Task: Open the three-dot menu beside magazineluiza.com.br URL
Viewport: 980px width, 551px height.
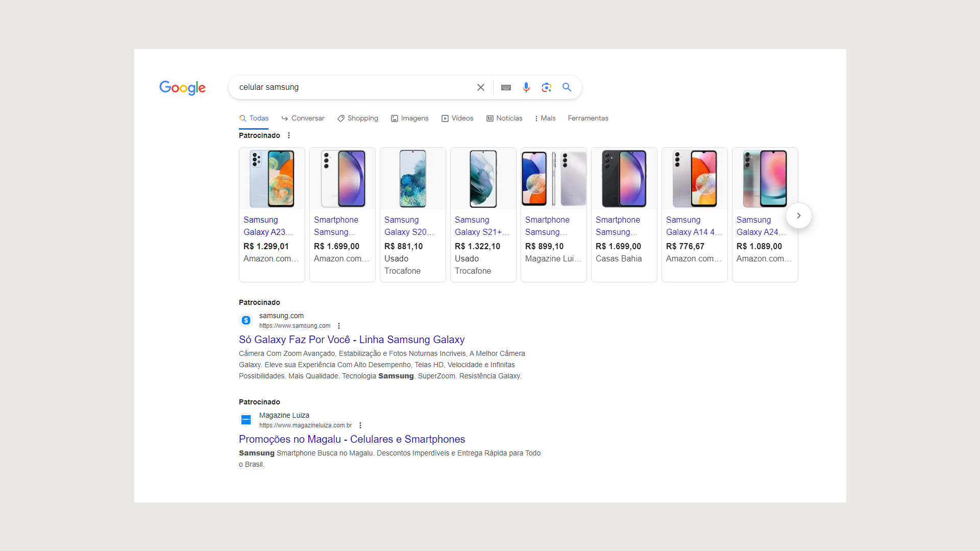Action: coord(360,425)
